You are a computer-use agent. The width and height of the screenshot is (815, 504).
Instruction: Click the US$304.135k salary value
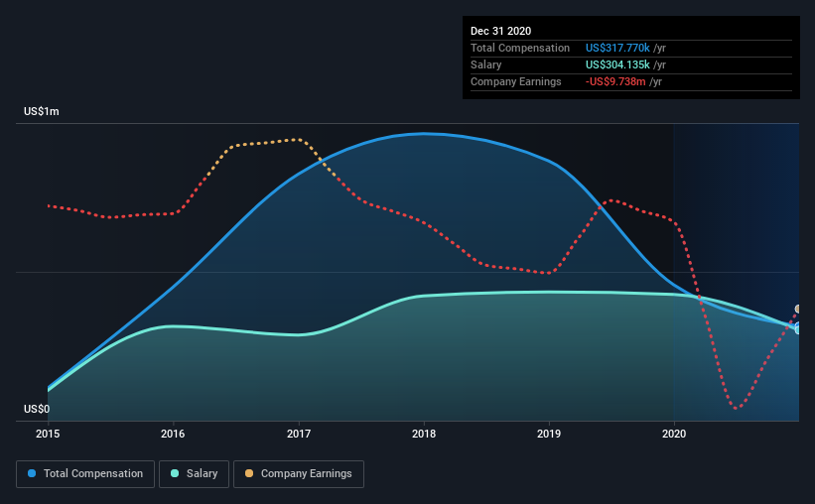[617, 64]
